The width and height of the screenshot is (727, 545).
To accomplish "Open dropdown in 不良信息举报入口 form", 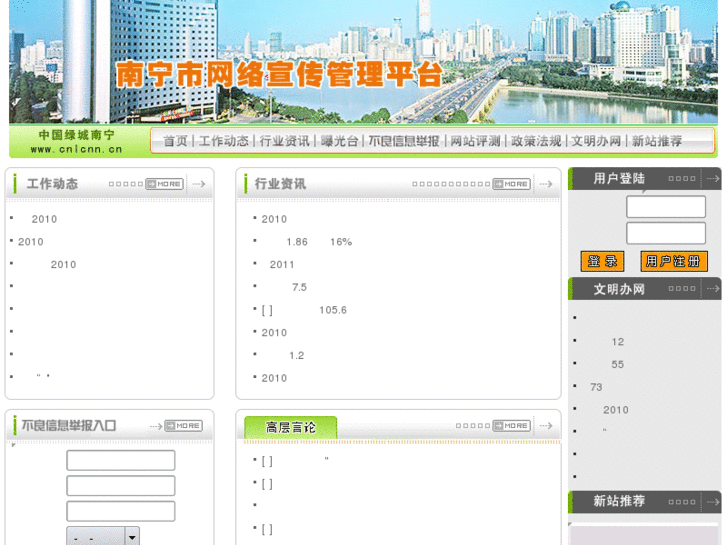I will coord(103,537).
